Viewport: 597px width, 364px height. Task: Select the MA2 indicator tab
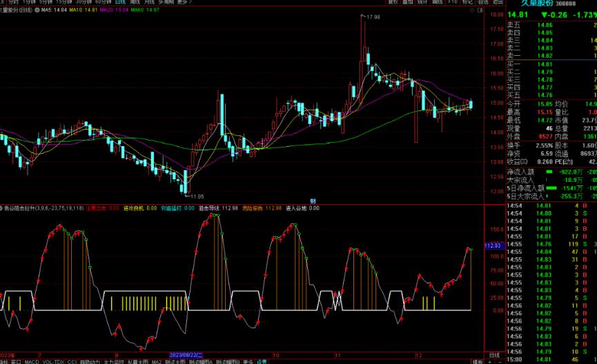pyautogui.click(x=157, y=362)
